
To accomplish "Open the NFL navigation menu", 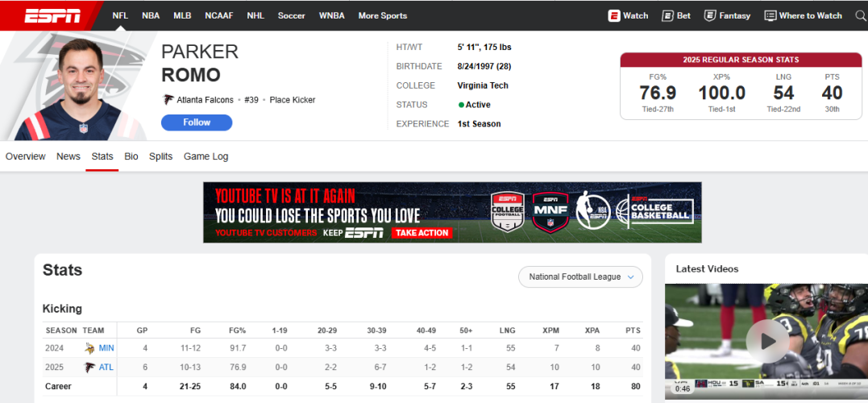I will click(x=120, y=15).
